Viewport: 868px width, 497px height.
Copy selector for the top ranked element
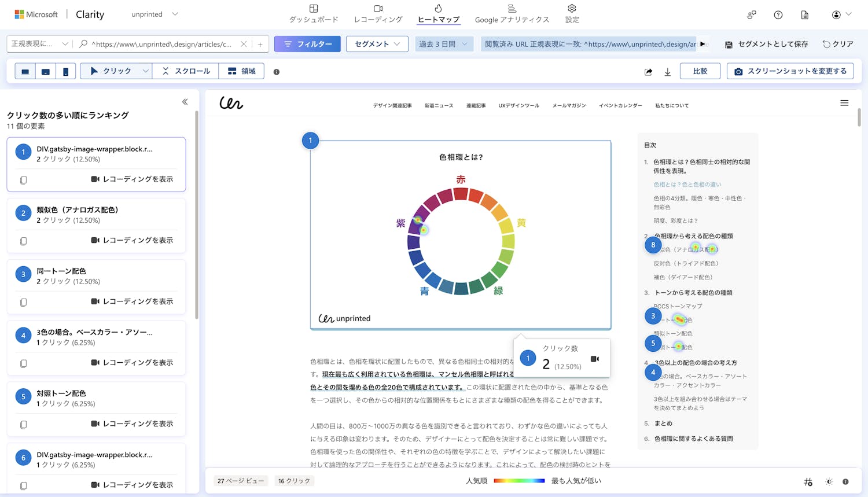pos(24,180)
